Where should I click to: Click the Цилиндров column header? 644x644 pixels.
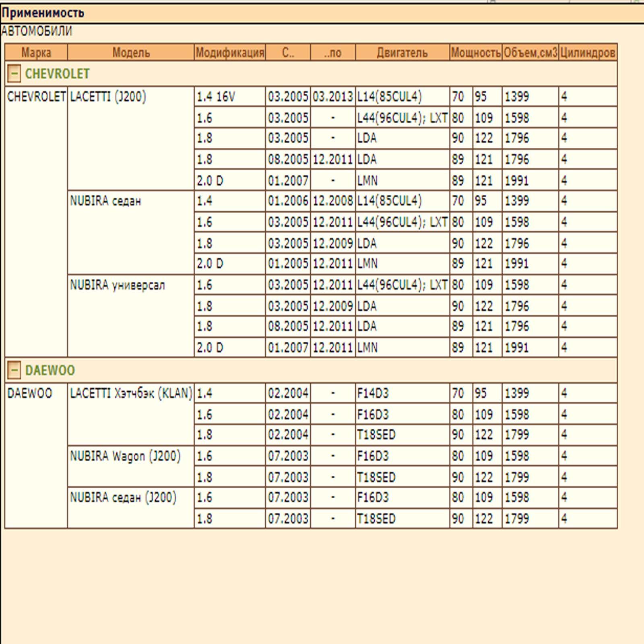tap(588, 52)
